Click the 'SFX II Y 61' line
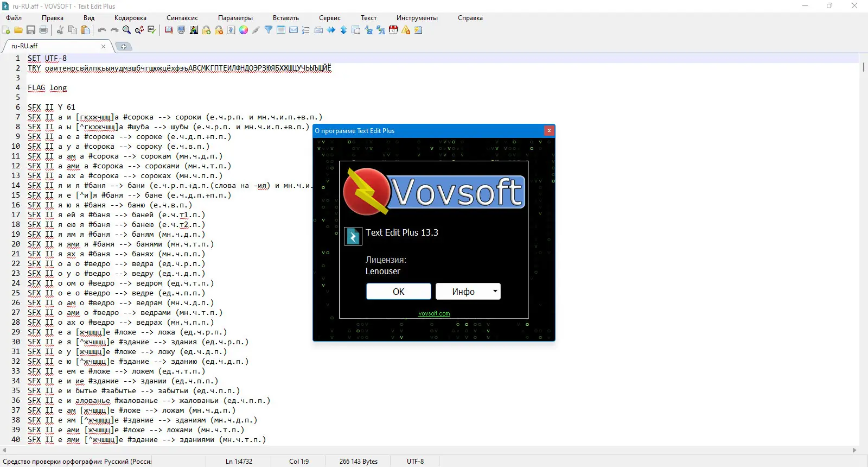Viewport: 868px width, 467px height. (52, 108)
